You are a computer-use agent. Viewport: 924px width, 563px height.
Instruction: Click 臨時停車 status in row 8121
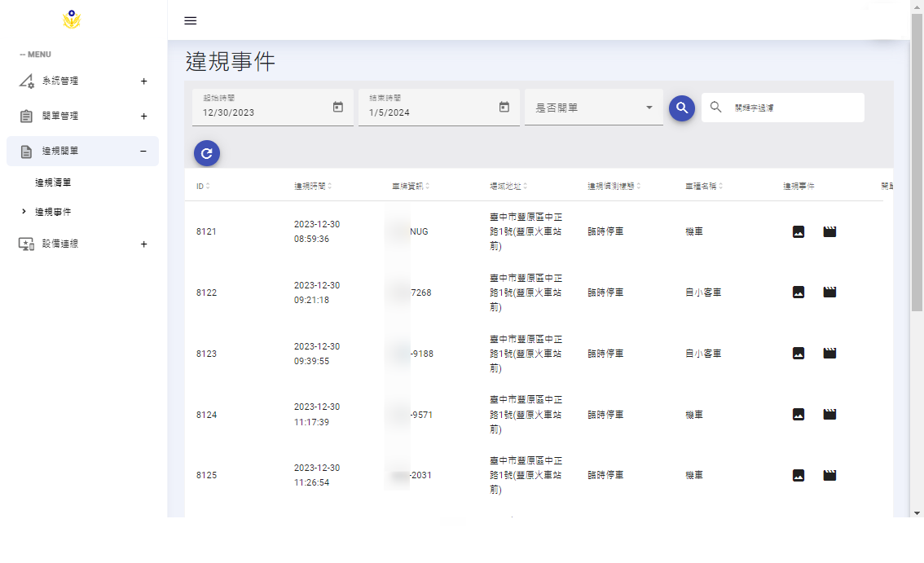(605, 231)
